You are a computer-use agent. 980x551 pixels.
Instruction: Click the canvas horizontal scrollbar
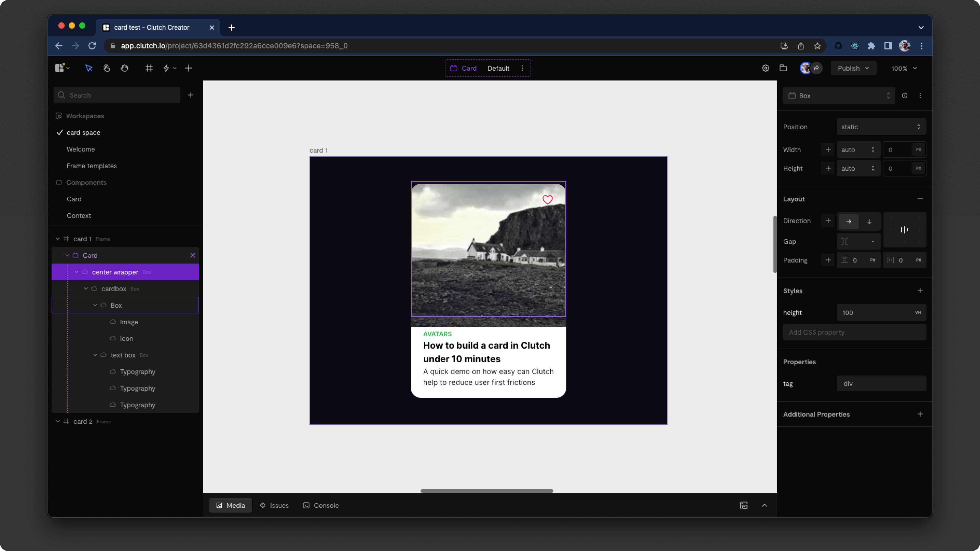pyautogui.click(x=487, y=491)
